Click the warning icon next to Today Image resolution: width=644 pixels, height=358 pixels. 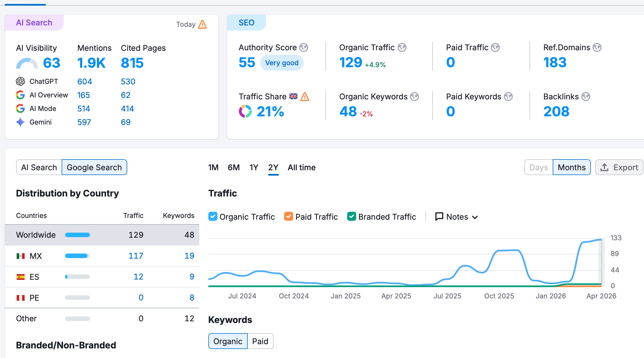pos(202,25)
